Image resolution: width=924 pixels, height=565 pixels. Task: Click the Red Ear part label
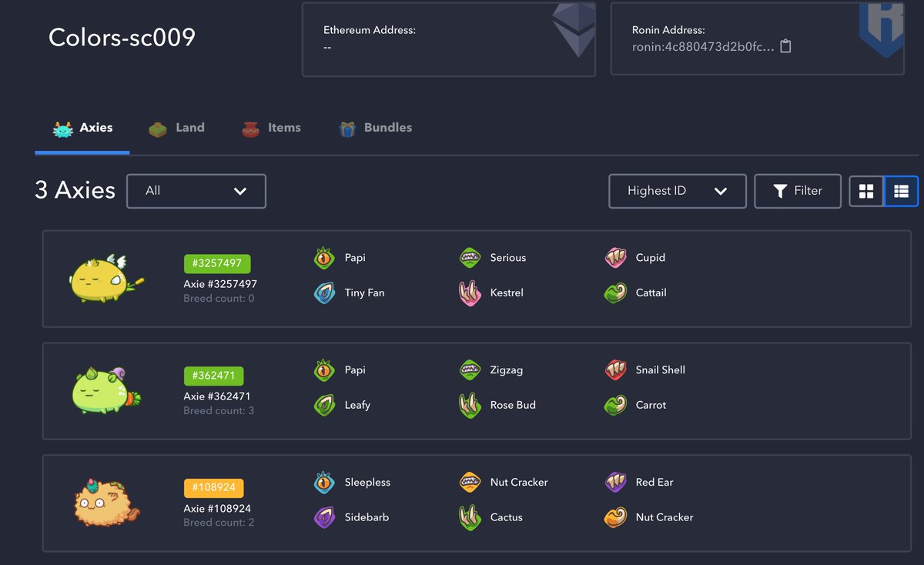pos(654,483)
